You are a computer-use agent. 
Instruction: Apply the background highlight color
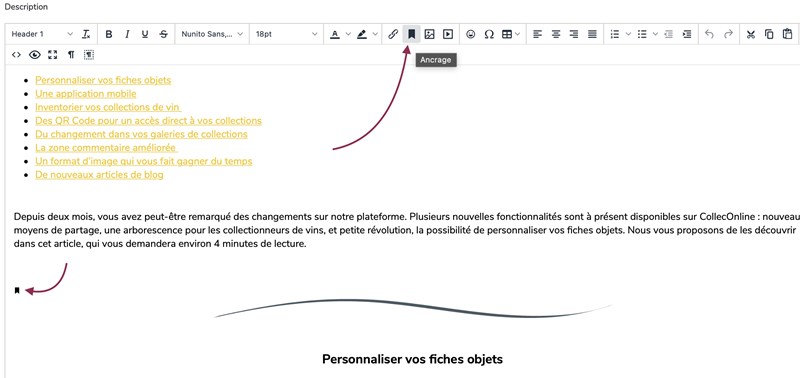click(362, 34)
